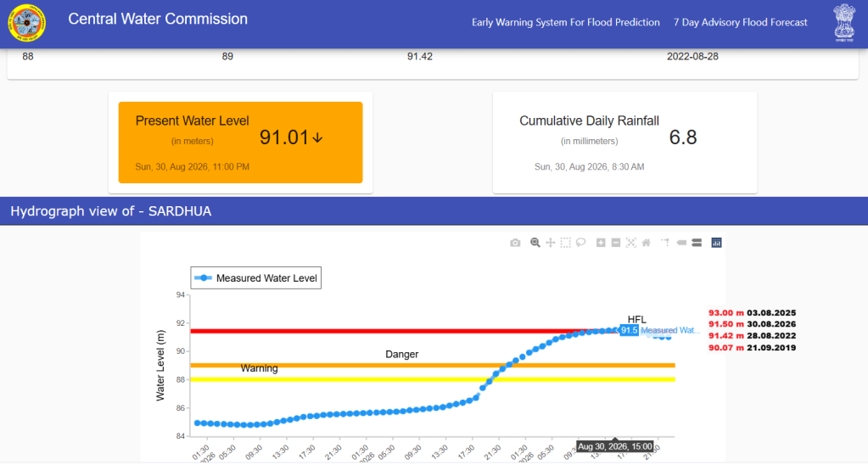Click the Central Water Commission title
The image size is (868, 465).
point(158,19)
